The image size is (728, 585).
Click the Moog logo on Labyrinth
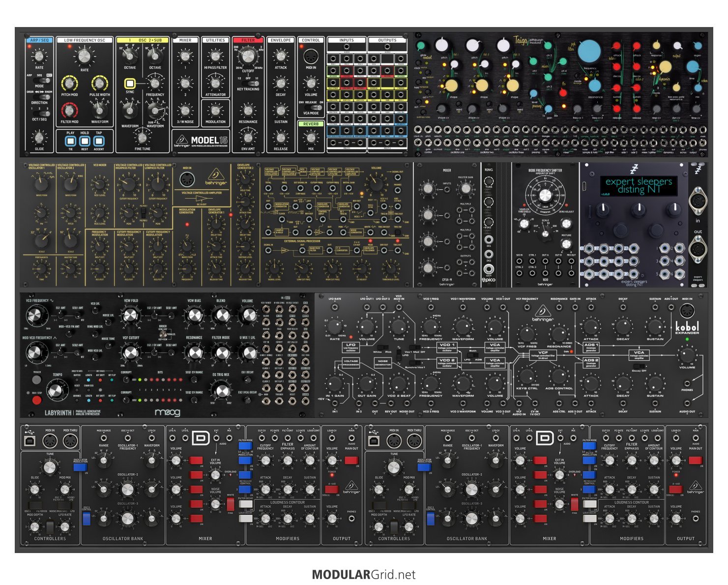click(x=167, y=412)
